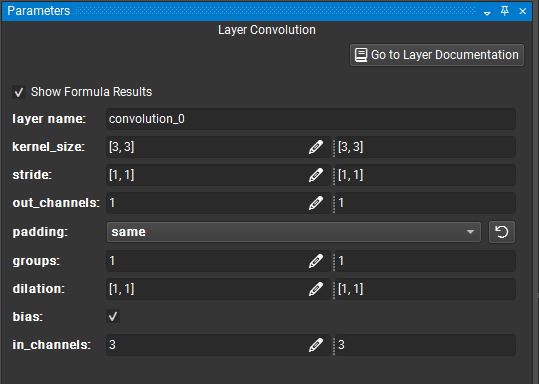Select the stride result value box

pyautogui.click(x=425, y=175)
